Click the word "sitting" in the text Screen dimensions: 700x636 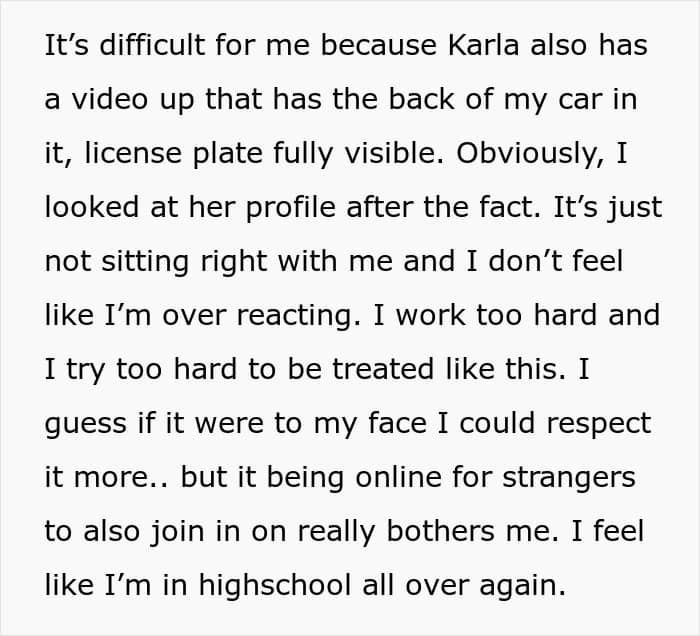coord(139,261)
